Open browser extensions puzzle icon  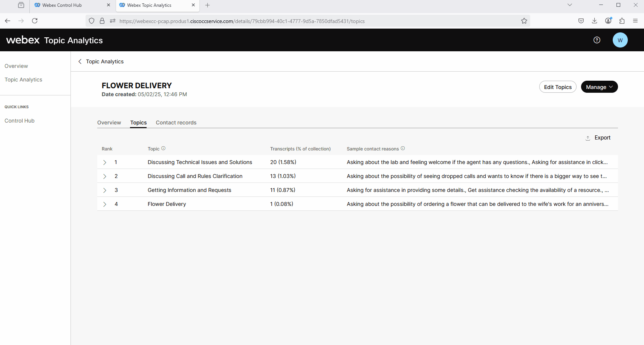click(x=622, y=21)
